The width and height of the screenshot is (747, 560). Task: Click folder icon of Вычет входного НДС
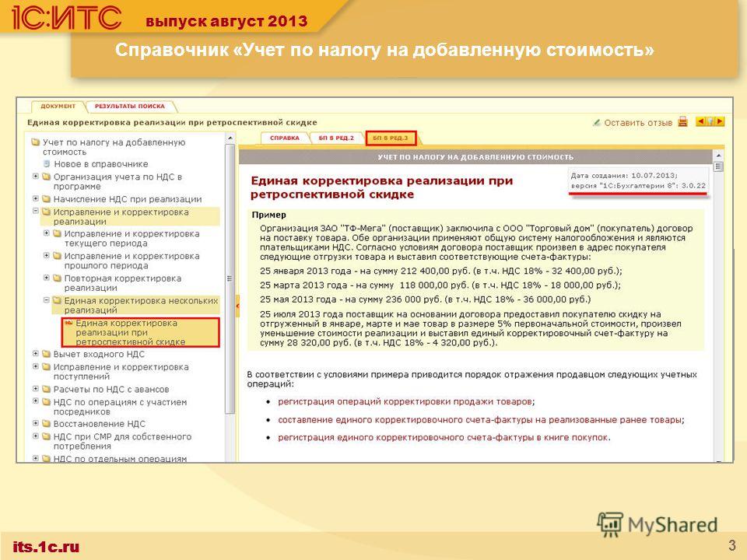click(46, 354)
